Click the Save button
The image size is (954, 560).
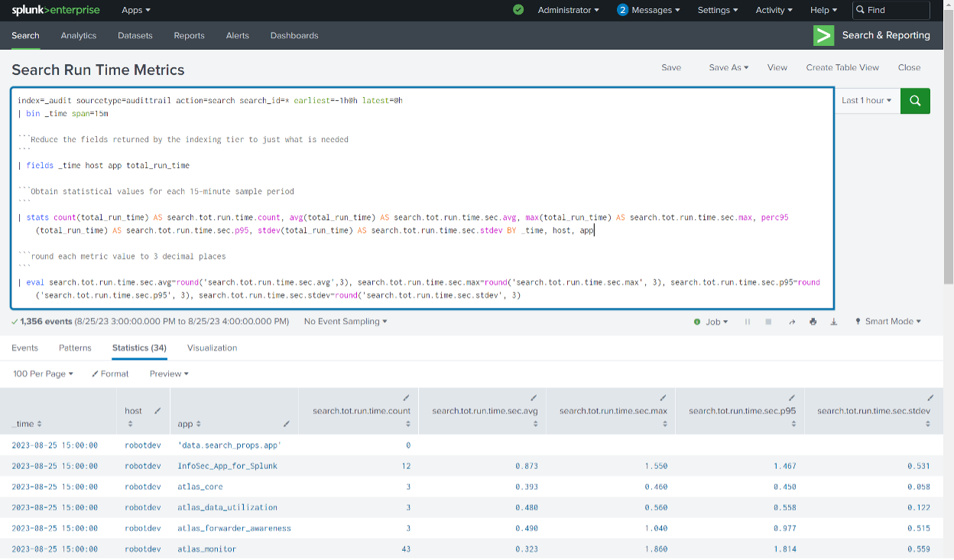tap(671, 67)
